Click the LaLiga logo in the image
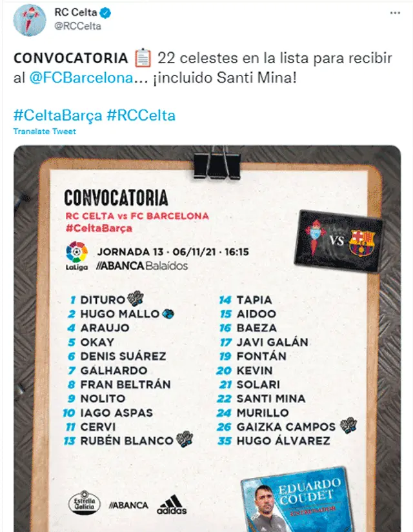 (x=77, y=255)
